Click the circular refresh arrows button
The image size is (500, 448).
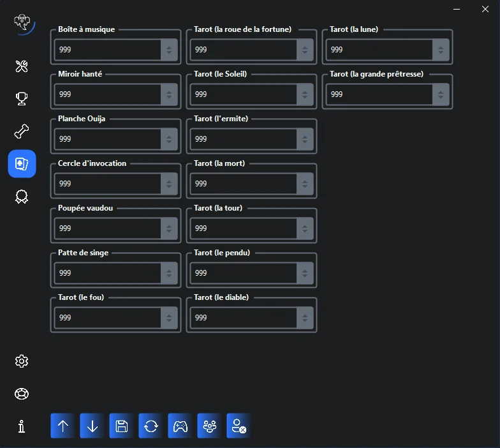pyautogui.click(x=151, y=426)
